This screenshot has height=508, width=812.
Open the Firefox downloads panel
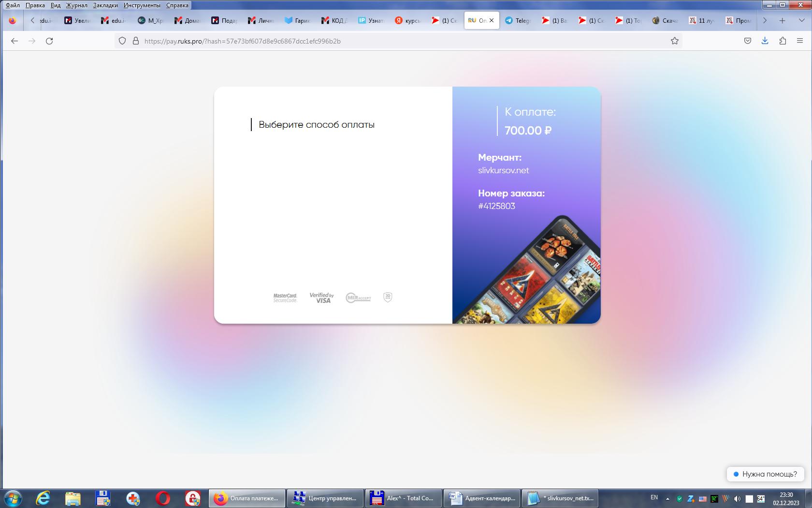click(765, 41)
